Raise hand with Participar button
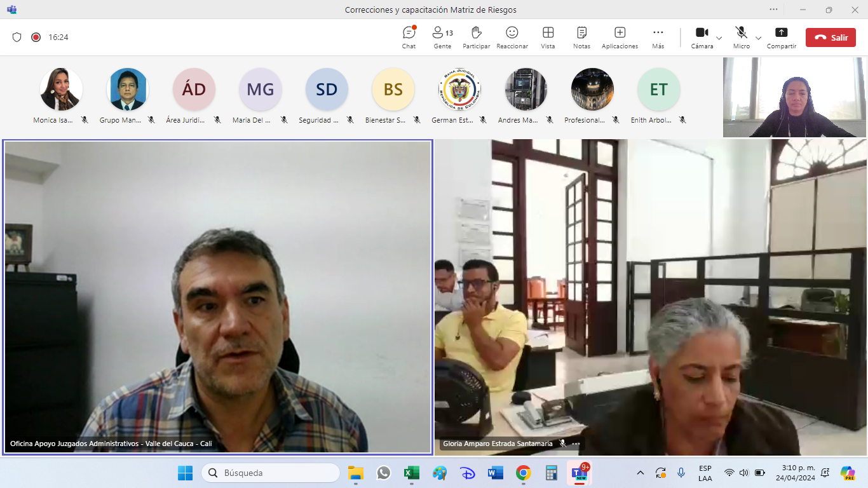 coord(476,37)
